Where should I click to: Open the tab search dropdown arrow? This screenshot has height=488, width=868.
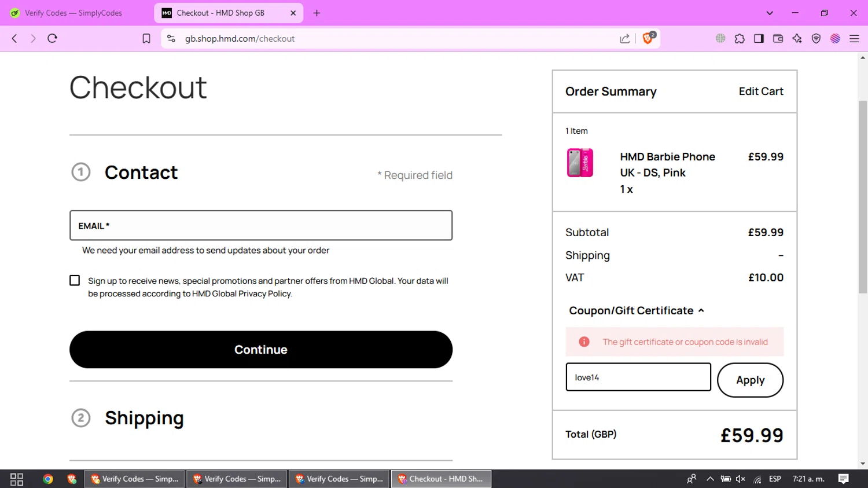coord(770,13)
